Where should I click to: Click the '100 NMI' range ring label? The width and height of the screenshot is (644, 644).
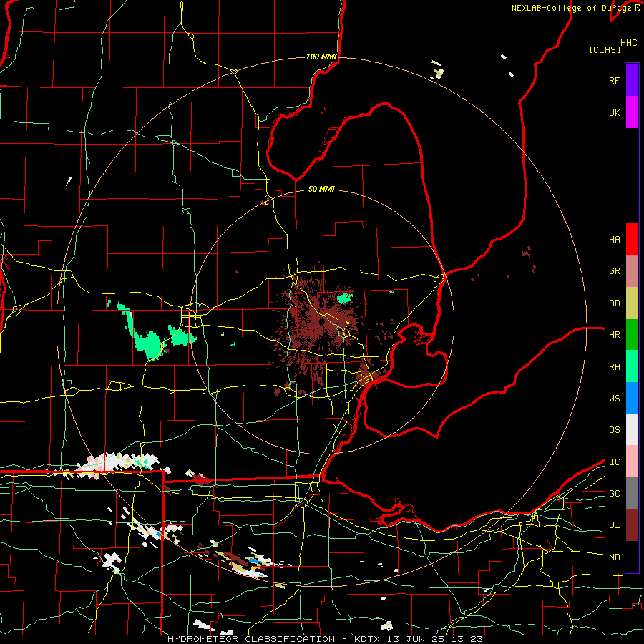pos(321,57)
